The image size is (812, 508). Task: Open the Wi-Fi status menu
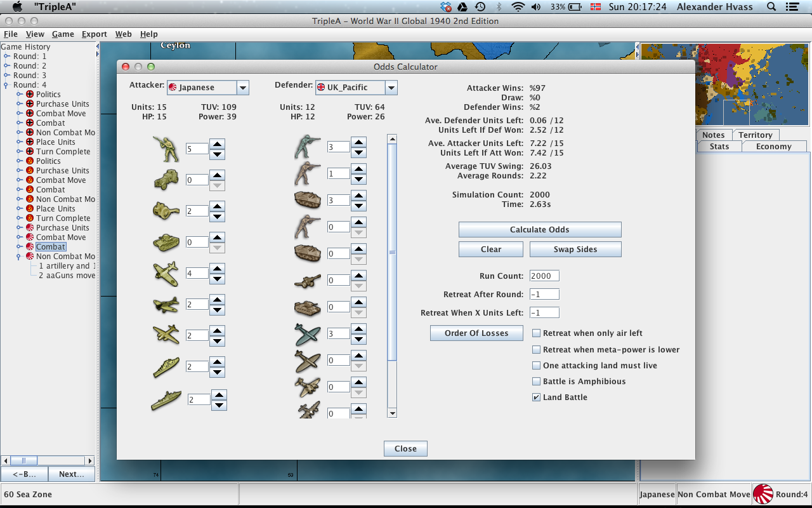[x=518, y=7]
